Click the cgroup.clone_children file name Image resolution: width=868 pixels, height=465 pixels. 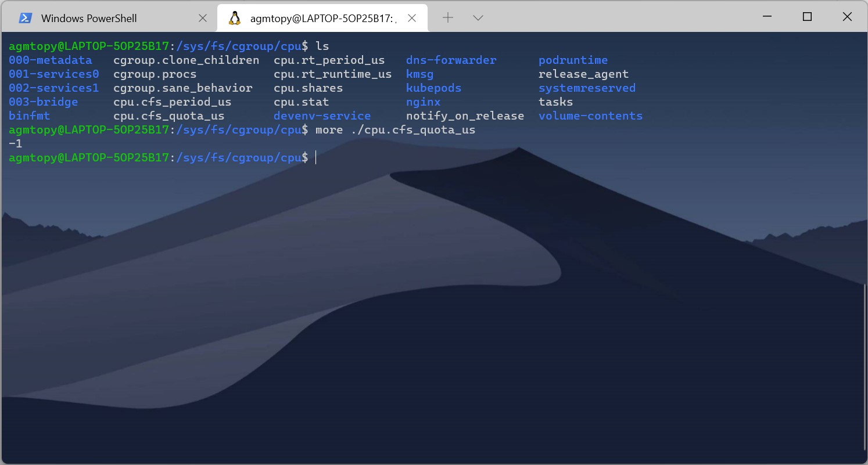(186, 60)
